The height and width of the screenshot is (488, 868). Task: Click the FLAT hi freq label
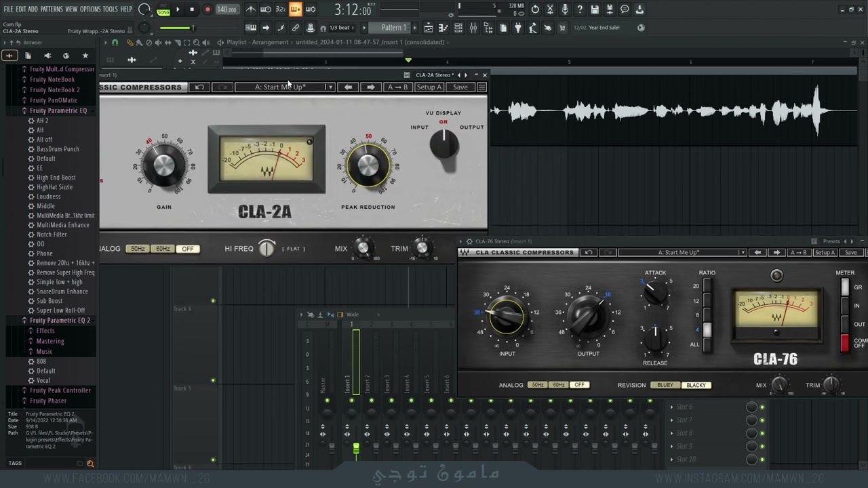click(294, 249)
